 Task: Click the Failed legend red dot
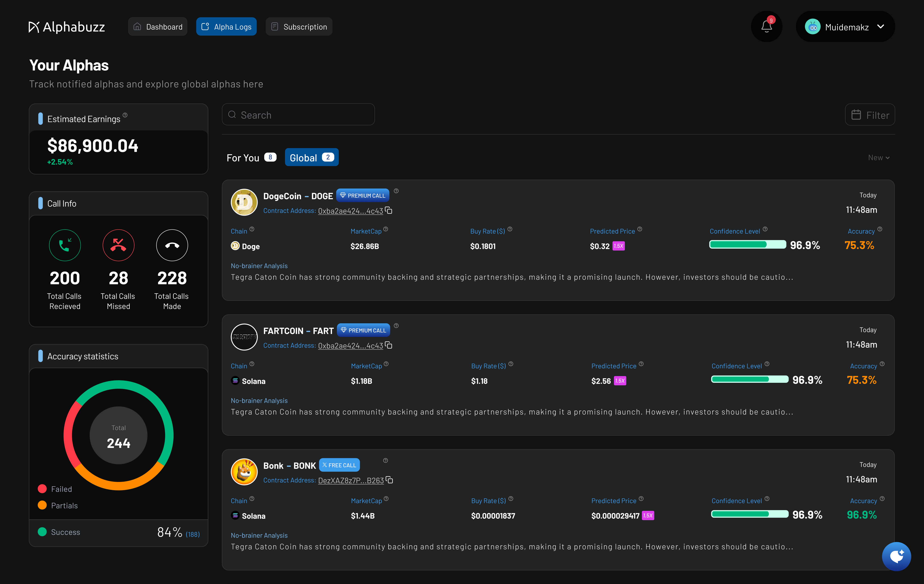(42, 489)
